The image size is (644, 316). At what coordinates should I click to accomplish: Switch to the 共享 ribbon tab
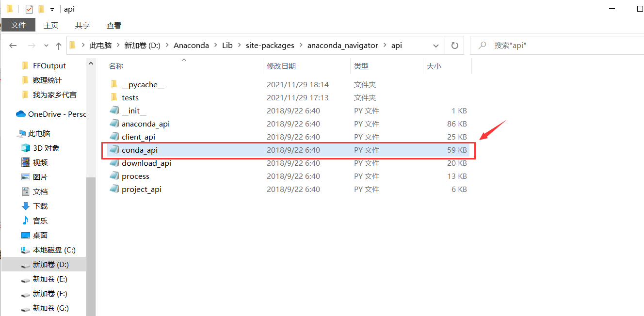(x=82, y=25)
